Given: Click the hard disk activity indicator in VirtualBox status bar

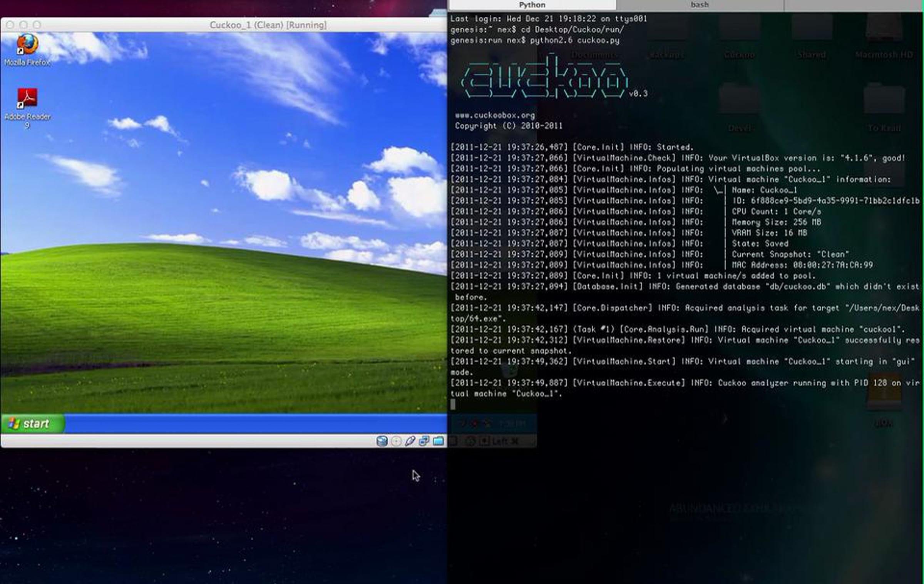Looking at the screenshot, I should [x=382, y=441].
